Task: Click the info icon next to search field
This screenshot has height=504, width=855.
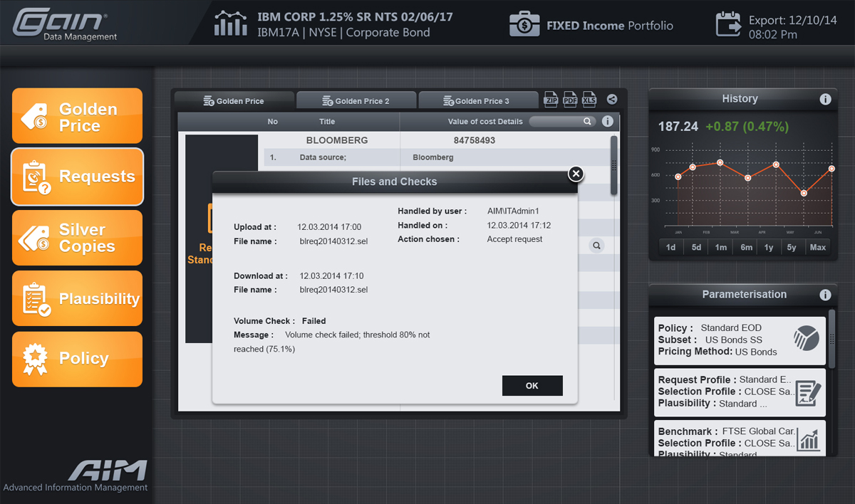Action: coord(608,121)
